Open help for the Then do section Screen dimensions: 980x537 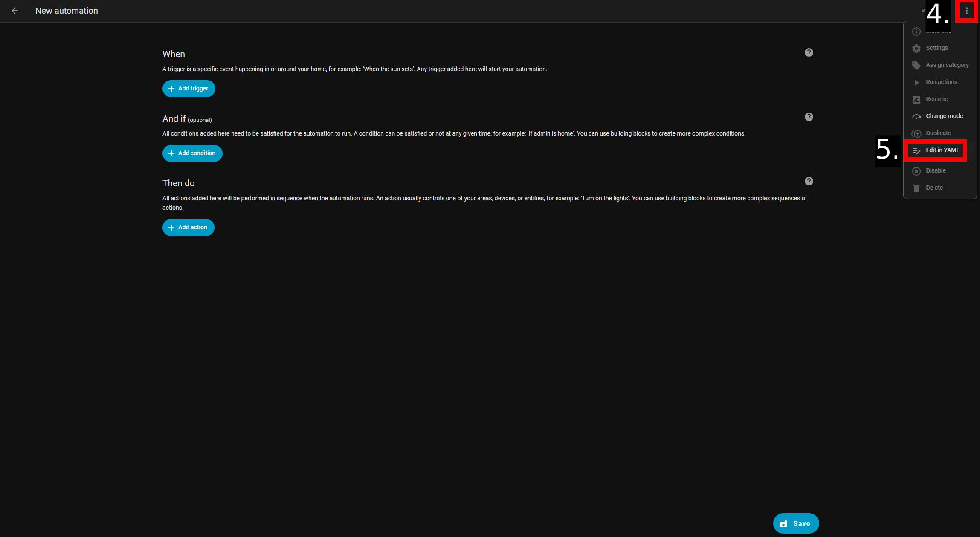(x=809, y=181)
